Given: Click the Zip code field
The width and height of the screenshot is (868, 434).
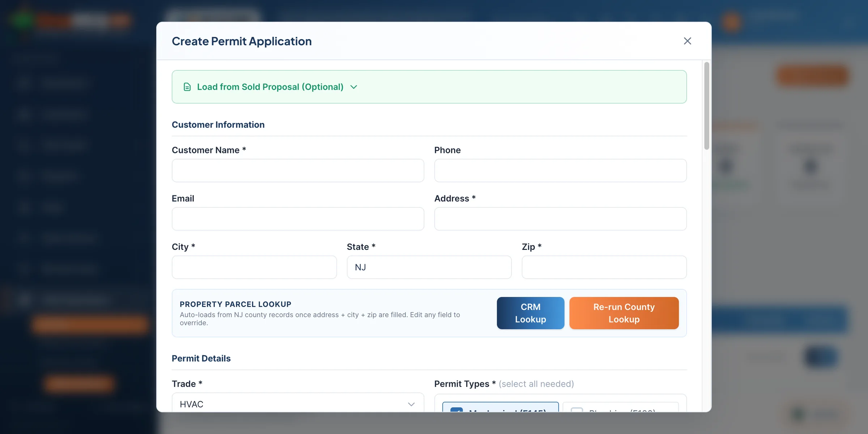Looking at the screenshot, I should coord(604,267).
